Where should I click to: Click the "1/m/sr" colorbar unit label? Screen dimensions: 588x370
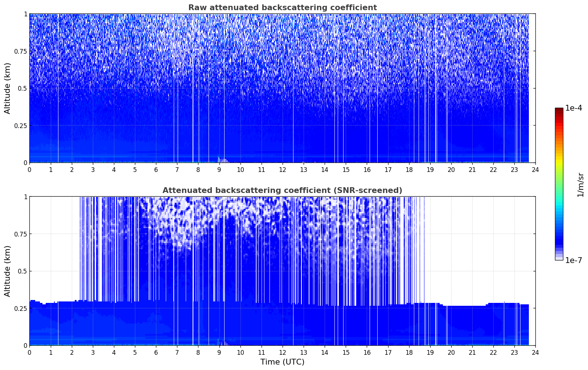pyautogui.click(x=580, y=184)
